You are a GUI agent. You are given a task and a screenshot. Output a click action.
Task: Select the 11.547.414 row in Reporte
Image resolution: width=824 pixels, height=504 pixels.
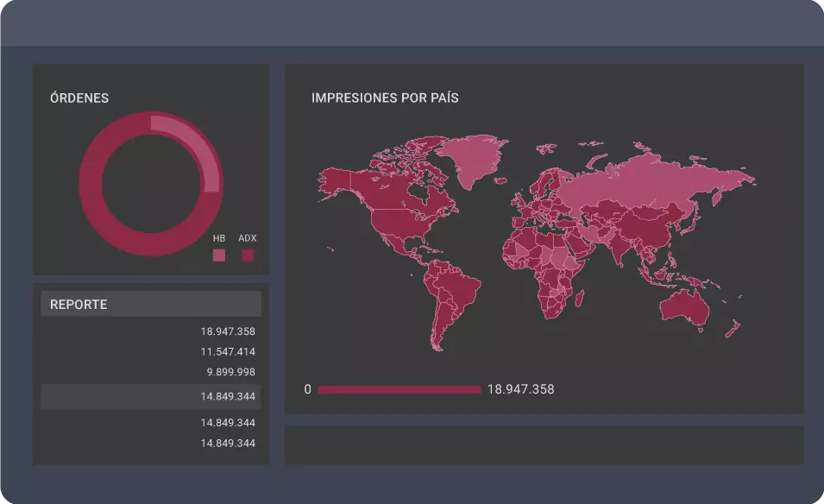pos(228,352)
